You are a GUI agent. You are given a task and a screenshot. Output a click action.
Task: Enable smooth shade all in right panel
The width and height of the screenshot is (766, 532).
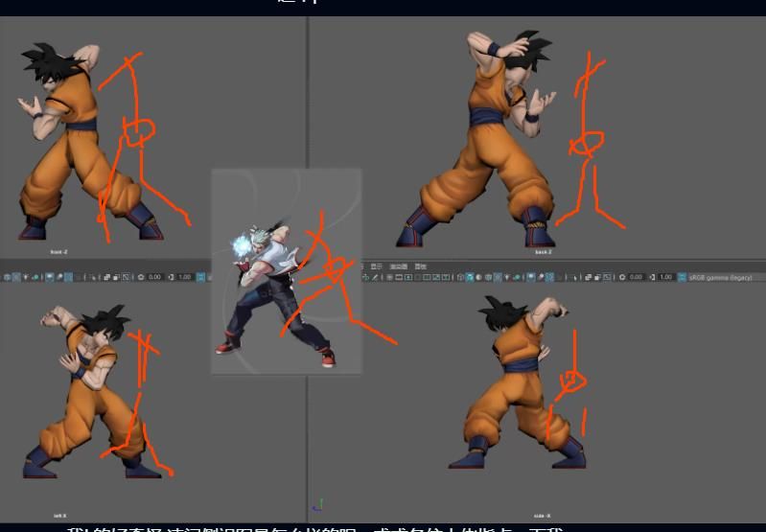pyautogui.click(x=470, y=277)
